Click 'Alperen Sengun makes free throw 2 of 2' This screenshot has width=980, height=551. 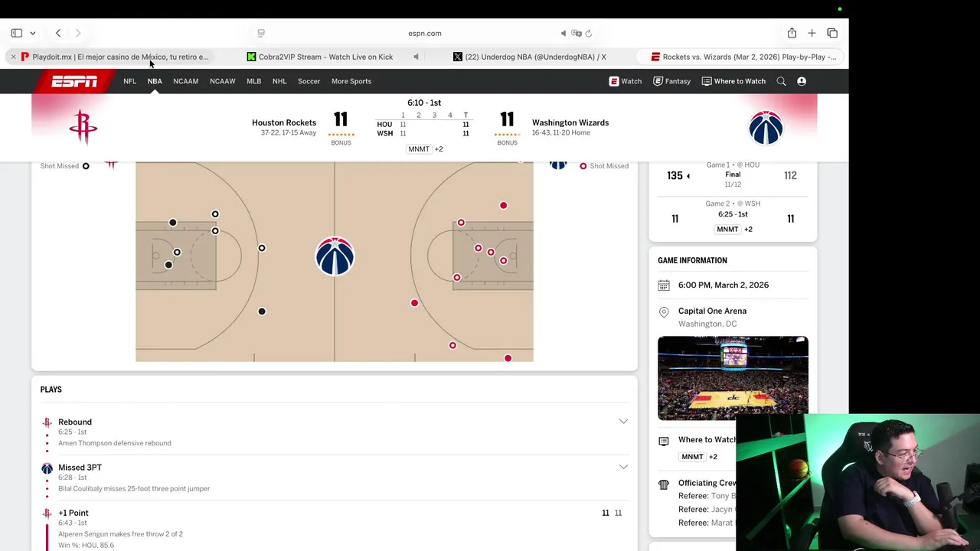[x=120, y=534]
